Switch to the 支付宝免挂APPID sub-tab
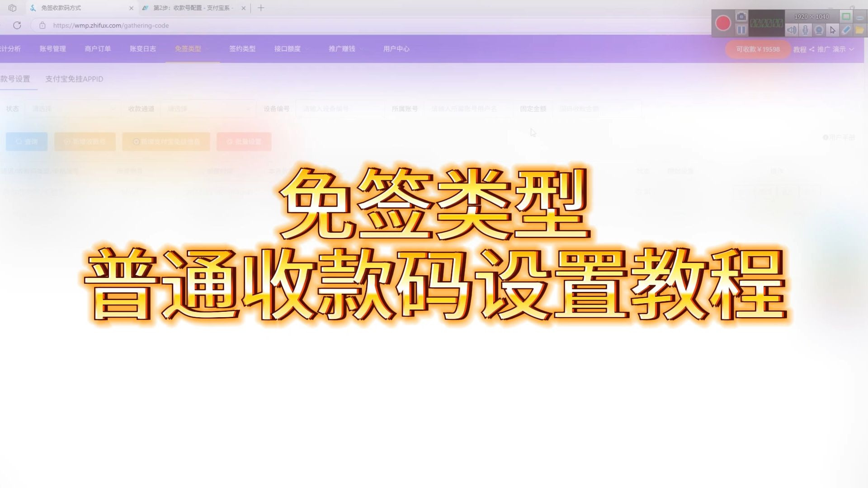868x488 pixels. point(74,79)
